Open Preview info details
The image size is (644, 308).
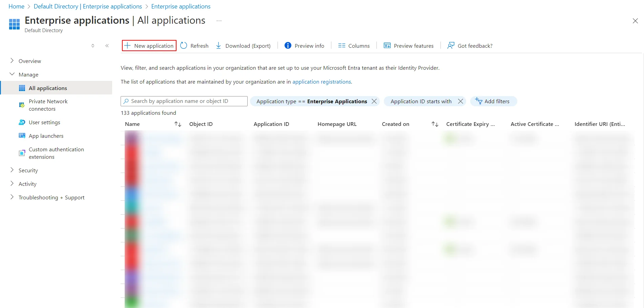(x=304, y=45)
